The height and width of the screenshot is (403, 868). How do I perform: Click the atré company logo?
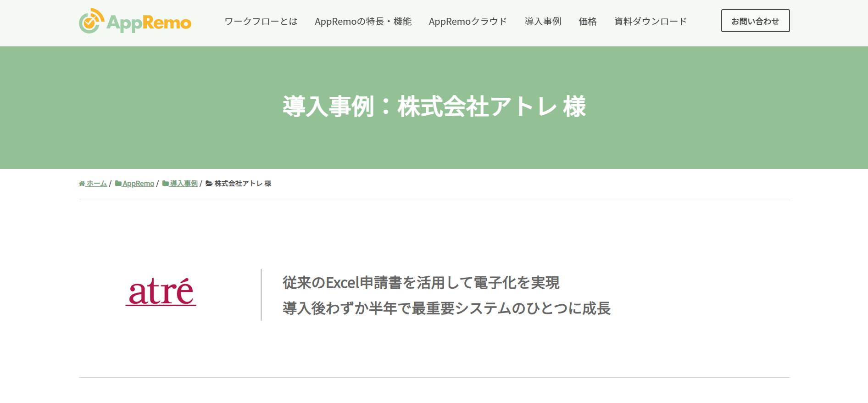pyautogui.click(x=161, y=292)
